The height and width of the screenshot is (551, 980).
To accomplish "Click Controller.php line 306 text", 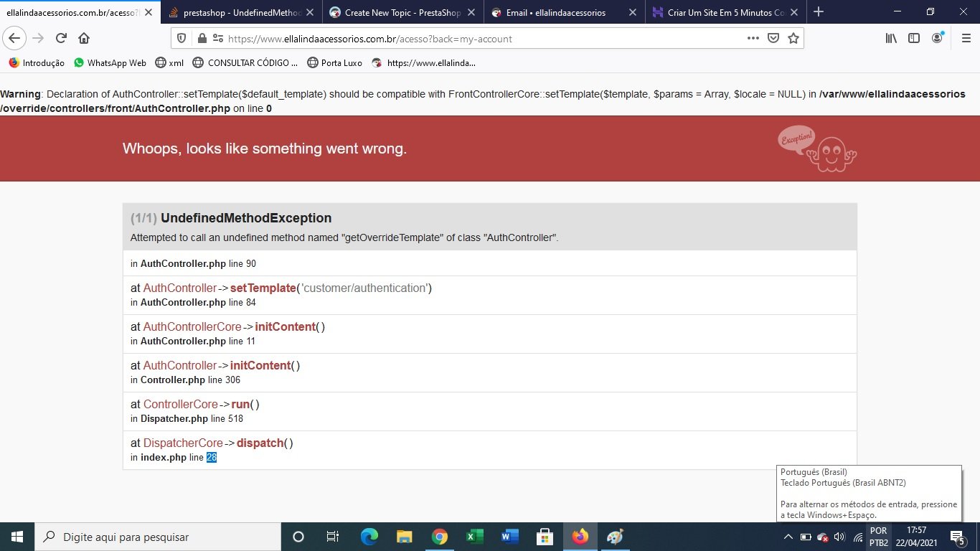I will click(x=185, y=380).
